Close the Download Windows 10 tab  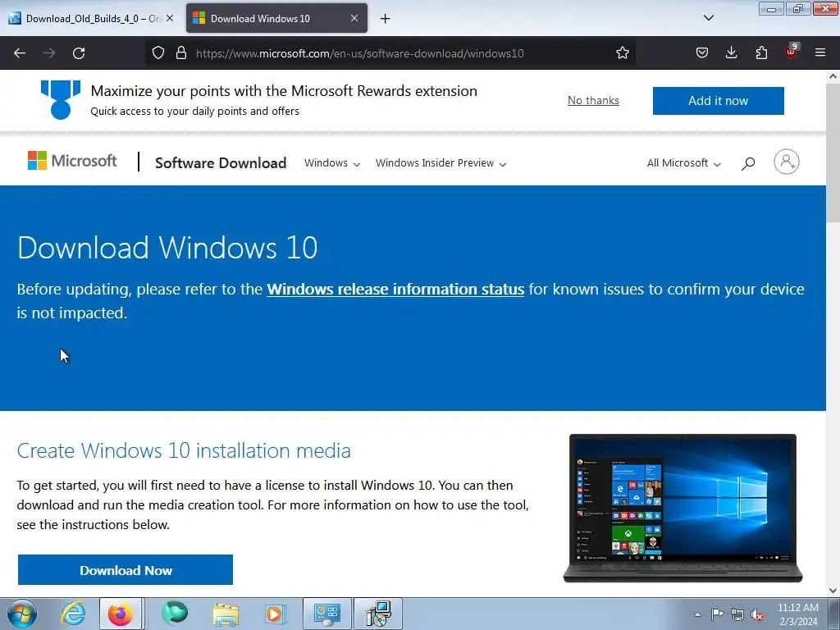(354, 18)
